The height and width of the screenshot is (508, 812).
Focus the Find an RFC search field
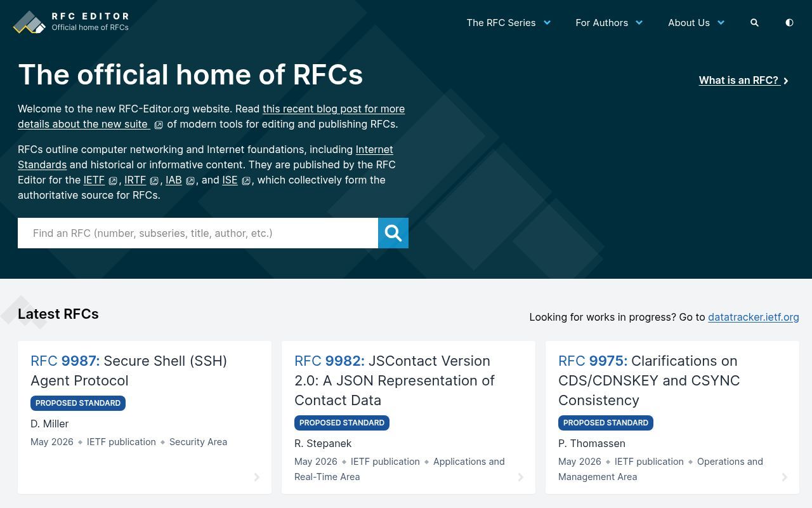pos(198,233)
